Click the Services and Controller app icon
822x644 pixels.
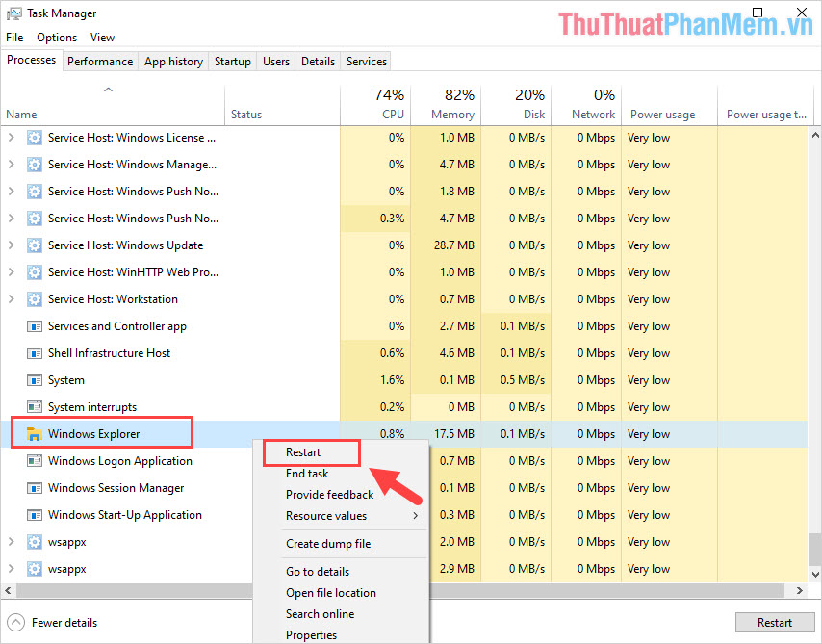click(34, 326)
